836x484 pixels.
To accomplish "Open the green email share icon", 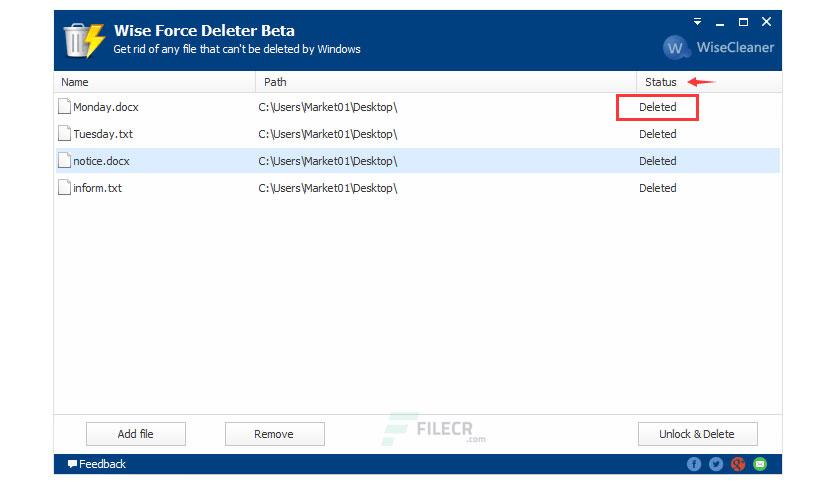I will point(760,464).
